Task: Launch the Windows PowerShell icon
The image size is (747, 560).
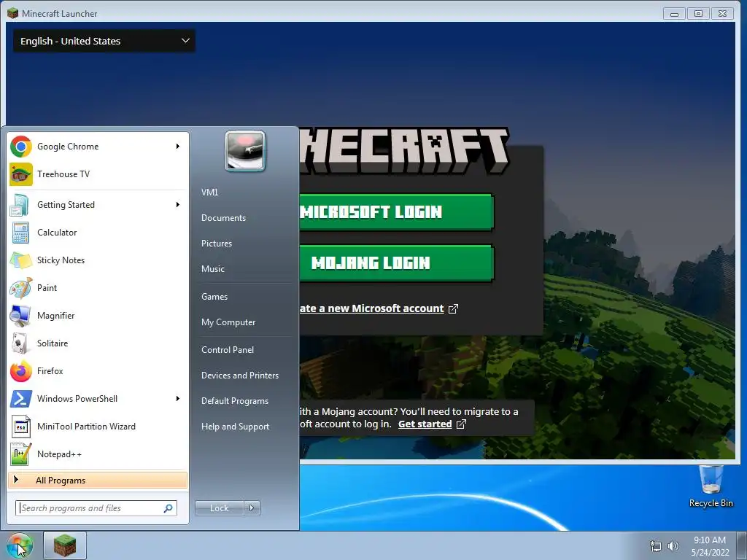Action: (x=21, y=399)
